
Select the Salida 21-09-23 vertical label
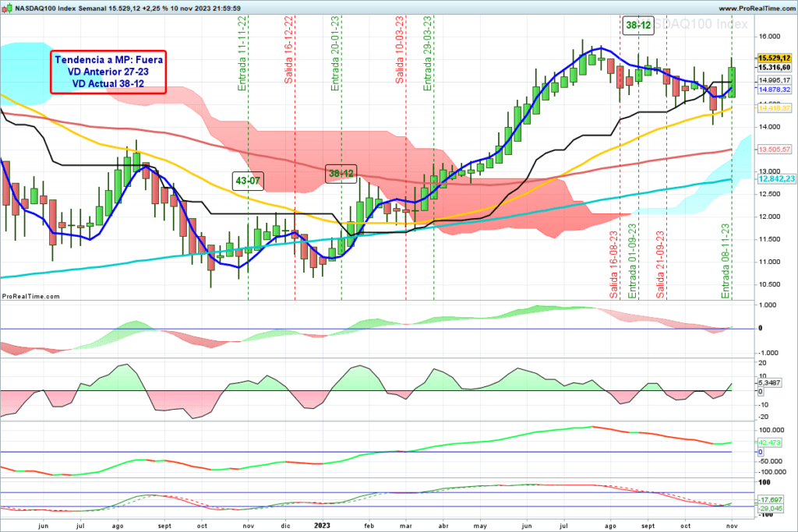point(660,265)
